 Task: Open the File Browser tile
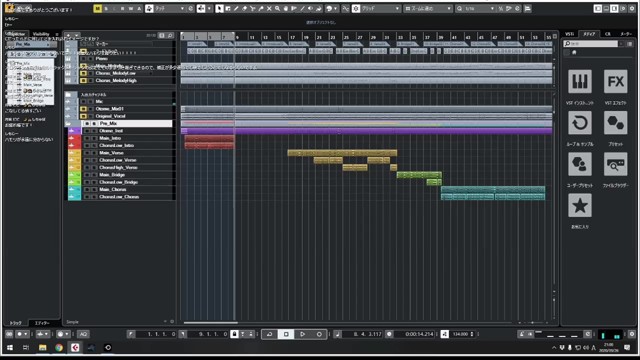point(616,164)
